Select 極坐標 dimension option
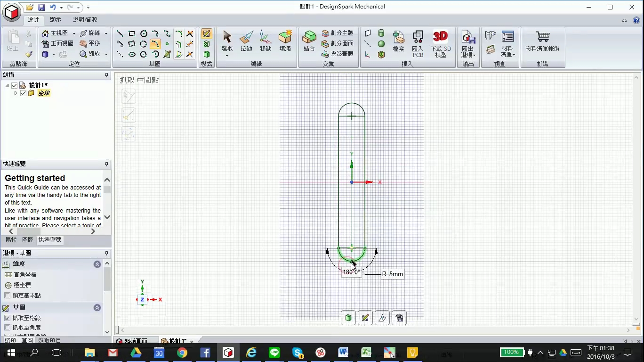This screenshot has height=362, width=644. [x=18, y=285]
